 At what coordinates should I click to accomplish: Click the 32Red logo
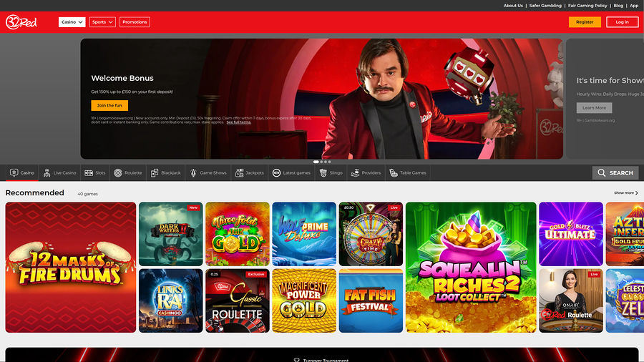tap(21, 21)
